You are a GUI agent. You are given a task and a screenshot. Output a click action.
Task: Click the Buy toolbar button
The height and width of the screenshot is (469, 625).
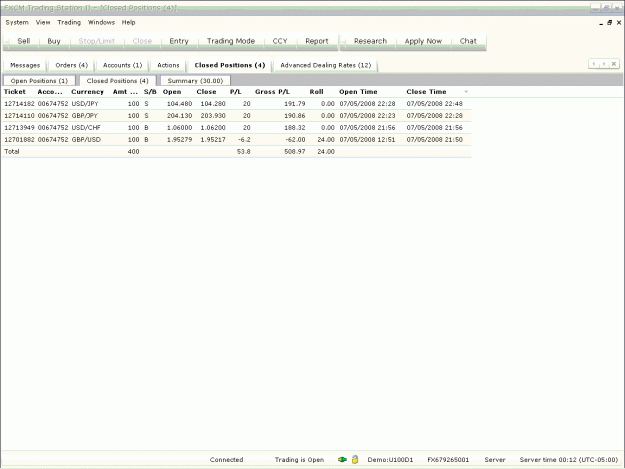pyautogui.click(x=54, y=41)
